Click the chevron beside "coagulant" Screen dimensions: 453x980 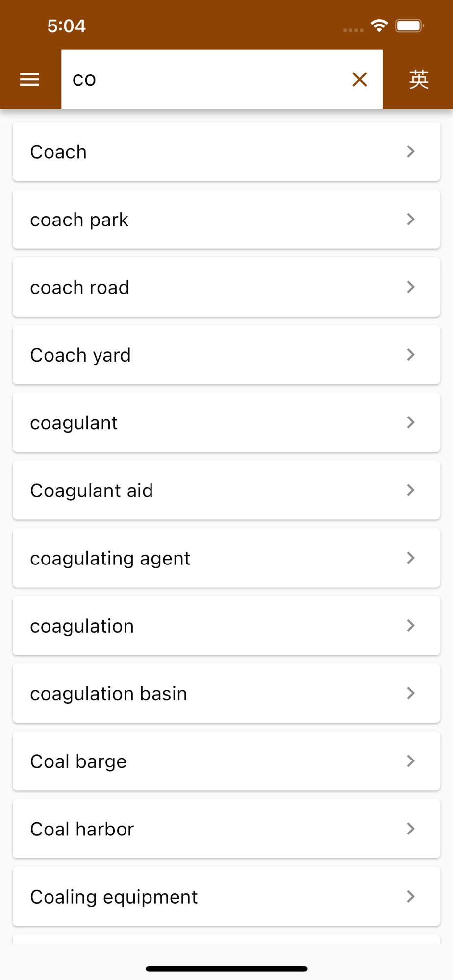[x=411, y=422]
